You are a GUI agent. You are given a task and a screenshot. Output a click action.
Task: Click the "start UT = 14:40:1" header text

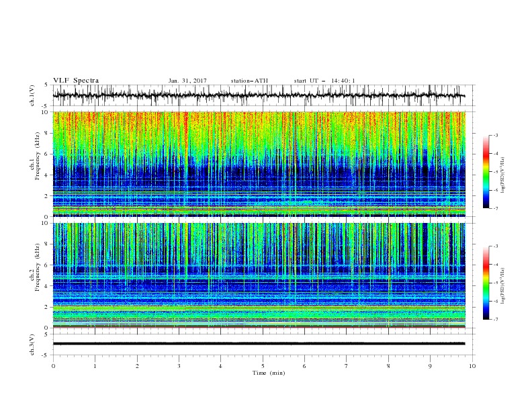click(x=324, y=81)
